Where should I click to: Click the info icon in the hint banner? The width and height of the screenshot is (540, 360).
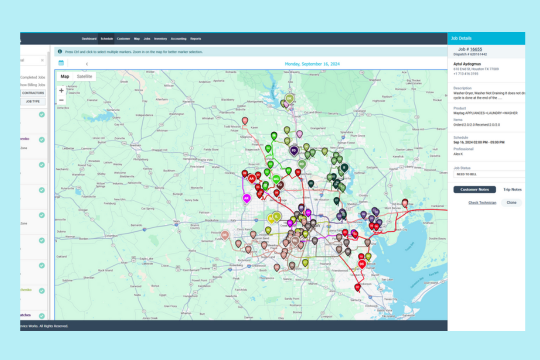point(60,51)
